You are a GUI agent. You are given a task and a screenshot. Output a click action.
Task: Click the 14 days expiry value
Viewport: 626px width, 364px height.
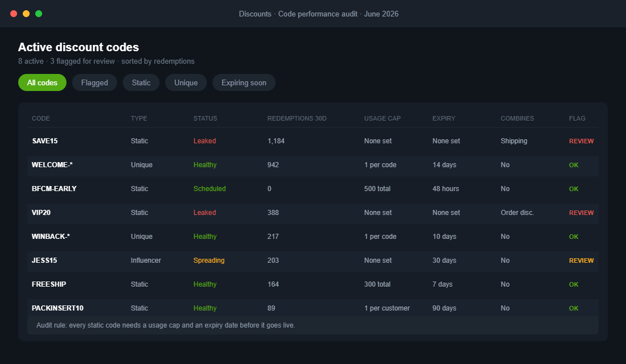(x=444, y=165)
